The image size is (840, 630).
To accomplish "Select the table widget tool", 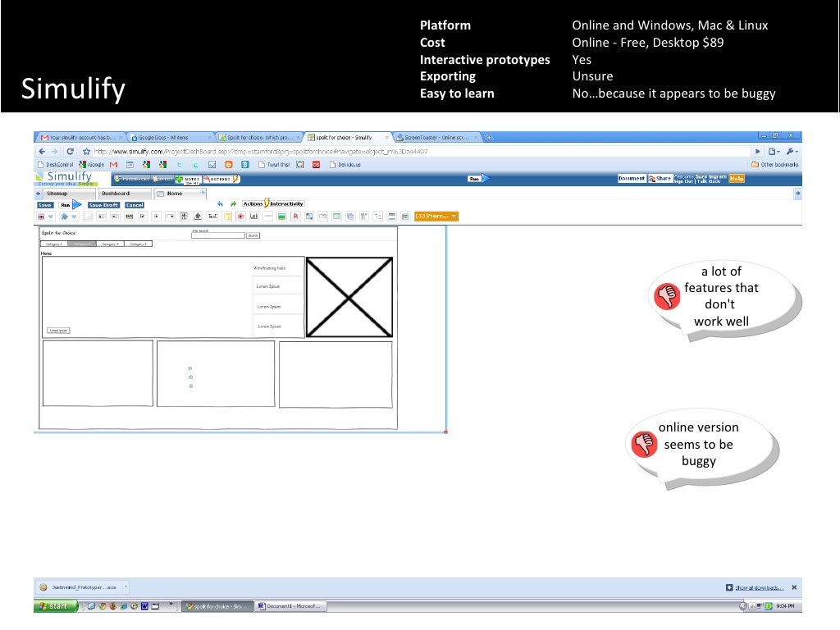I will tap(336, 217).
